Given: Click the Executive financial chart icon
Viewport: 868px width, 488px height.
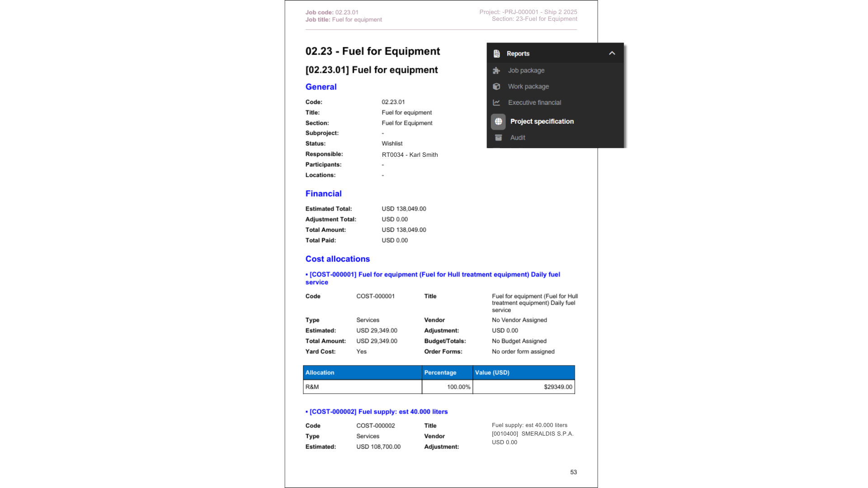Looking at the screenshot, I should 496,103.
